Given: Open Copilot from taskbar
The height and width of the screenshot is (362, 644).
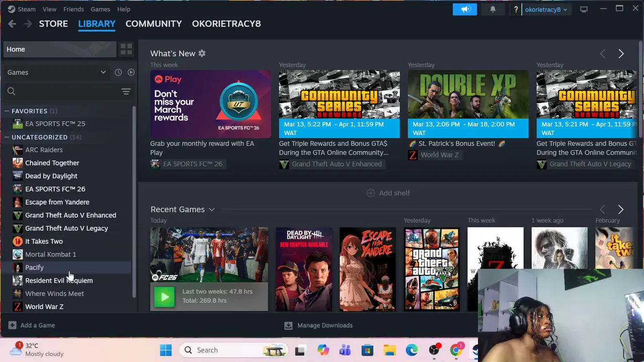Looking at the screenshot, I should pos(323,350).
